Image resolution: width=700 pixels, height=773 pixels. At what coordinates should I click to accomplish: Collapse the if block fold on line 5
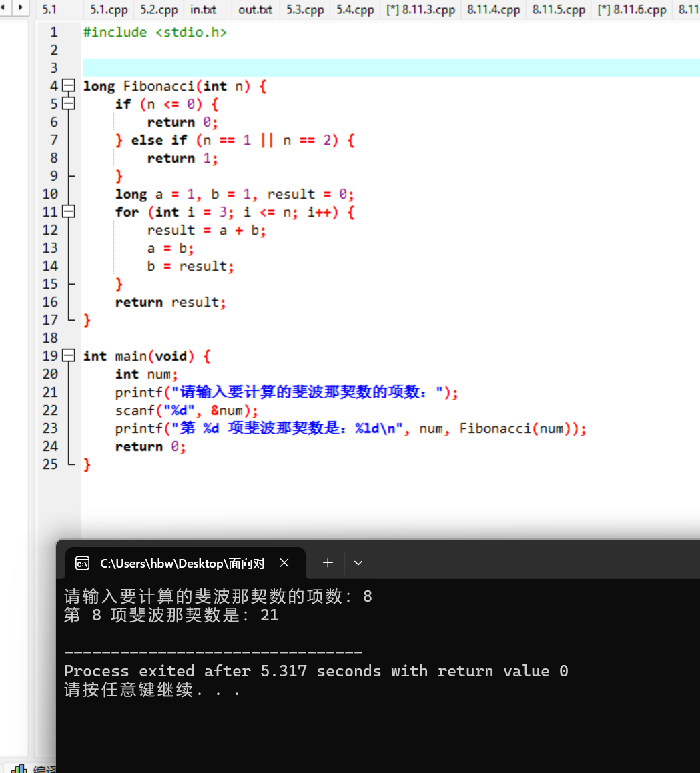coord(69,103)
